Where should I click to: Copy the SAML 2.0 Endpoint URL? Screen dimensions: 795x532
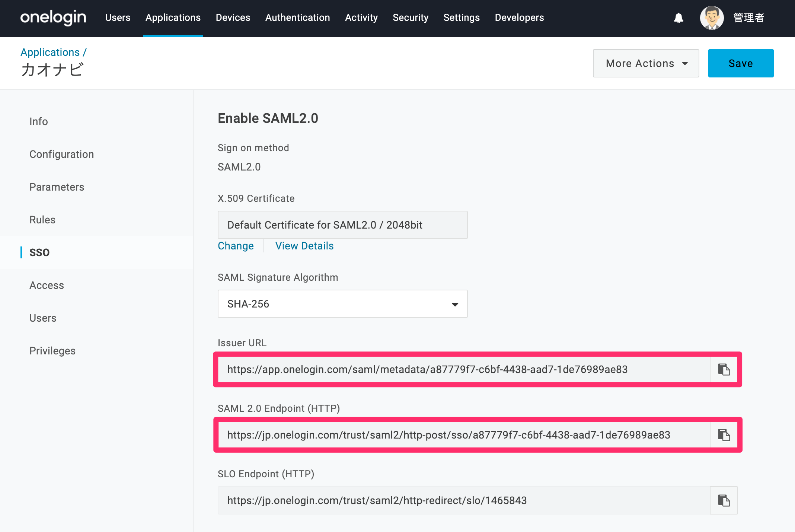[x=724, y=435]
